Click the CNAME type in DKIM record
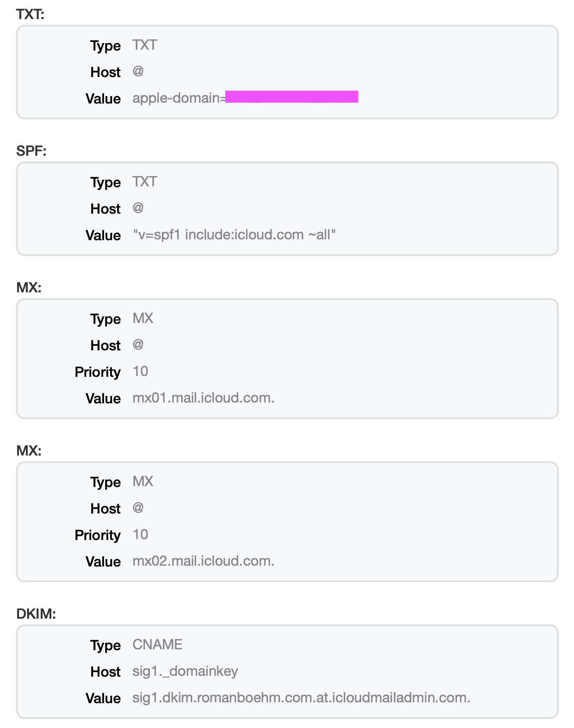 click(157, 644)
